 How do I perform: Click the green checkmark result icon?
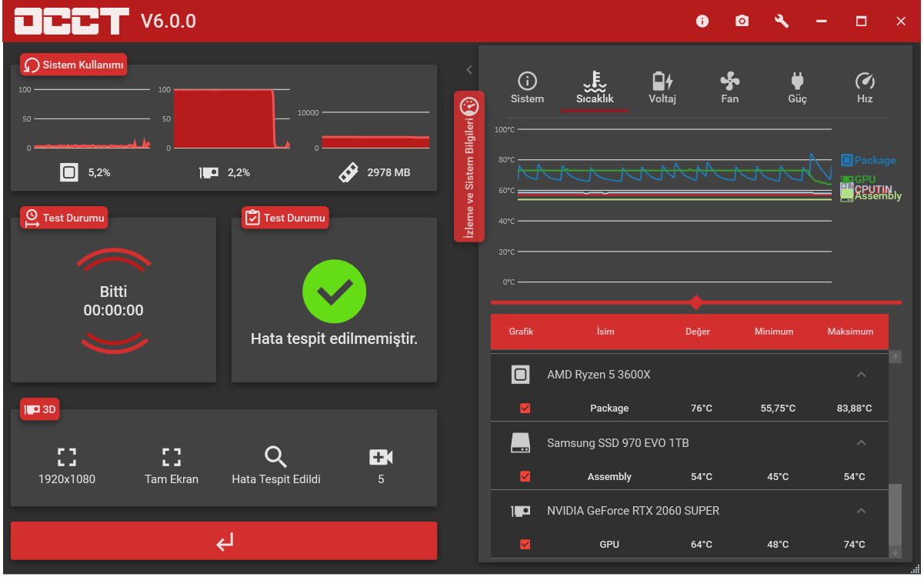tap(334, 291)
